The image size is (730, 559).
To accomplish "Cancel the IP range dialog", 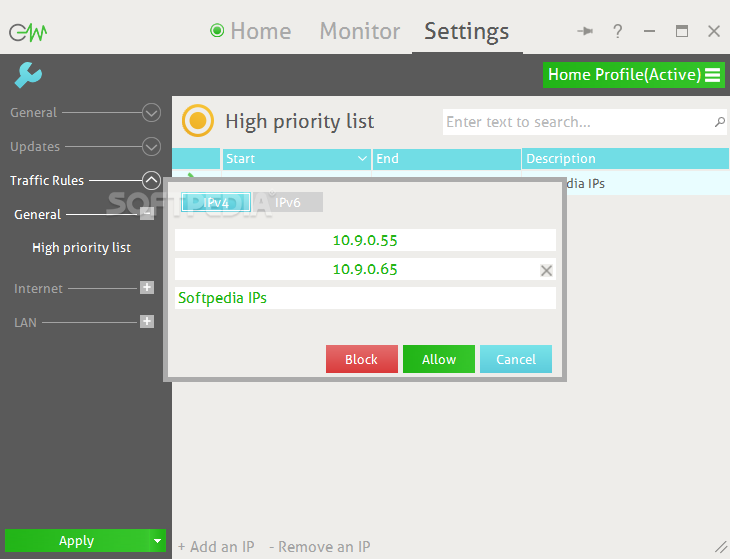I will pos(516,359).
